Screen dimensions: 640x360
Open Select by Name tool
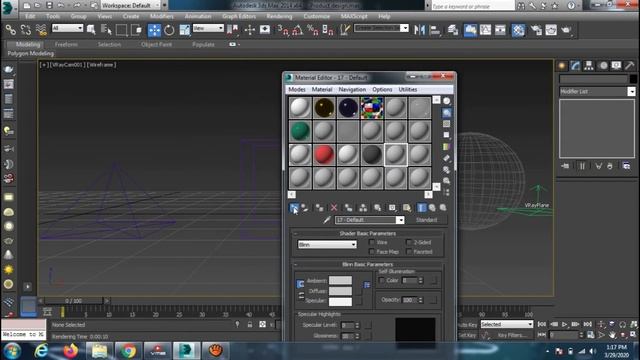point(106,30)
